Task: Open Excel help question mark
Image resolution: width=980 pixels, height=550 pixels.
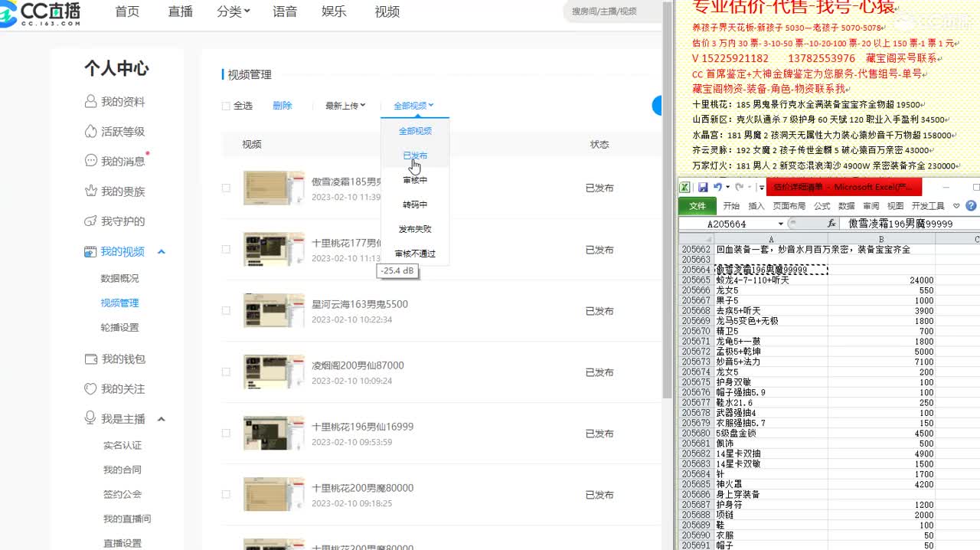Action: click(972, 206)
